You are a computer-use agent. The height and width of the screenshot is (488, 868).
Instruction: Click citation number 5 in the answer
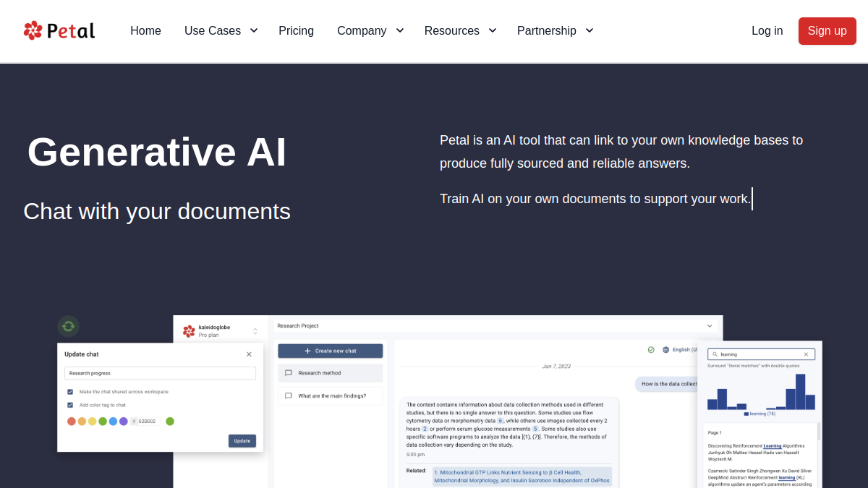[x=536, y=429]
